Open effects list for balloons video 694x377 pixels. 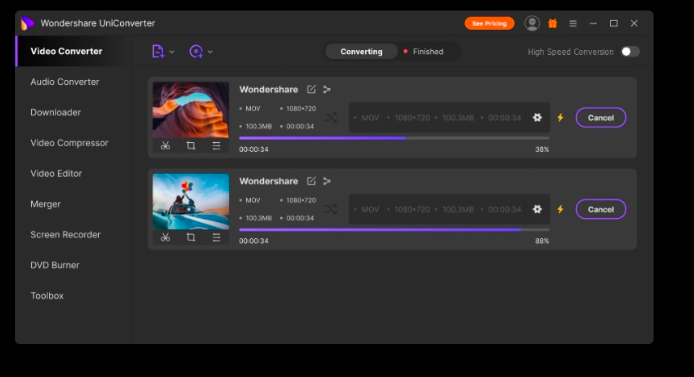pos(216,237)
